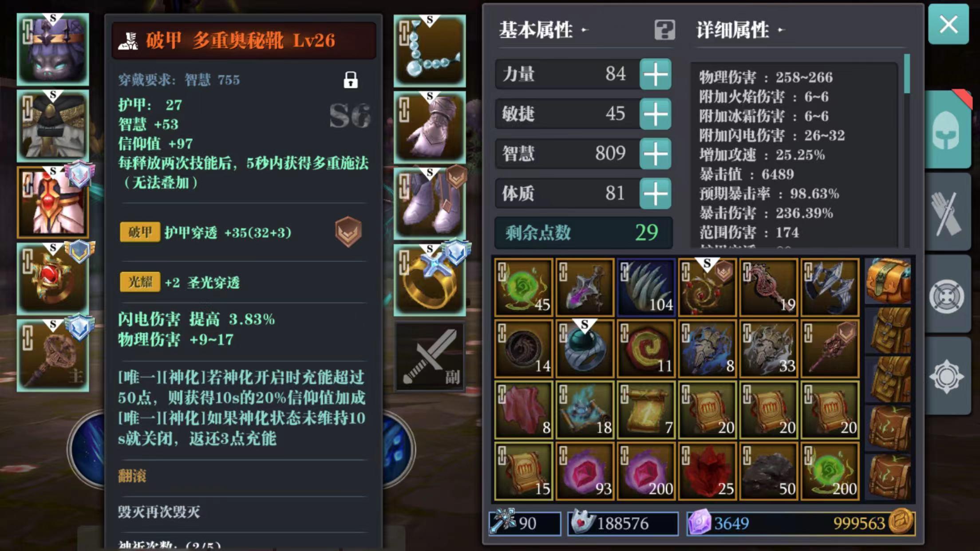Open the gloves and sword side tab
The image size is (980, 551).
click(x=948, y=212)
